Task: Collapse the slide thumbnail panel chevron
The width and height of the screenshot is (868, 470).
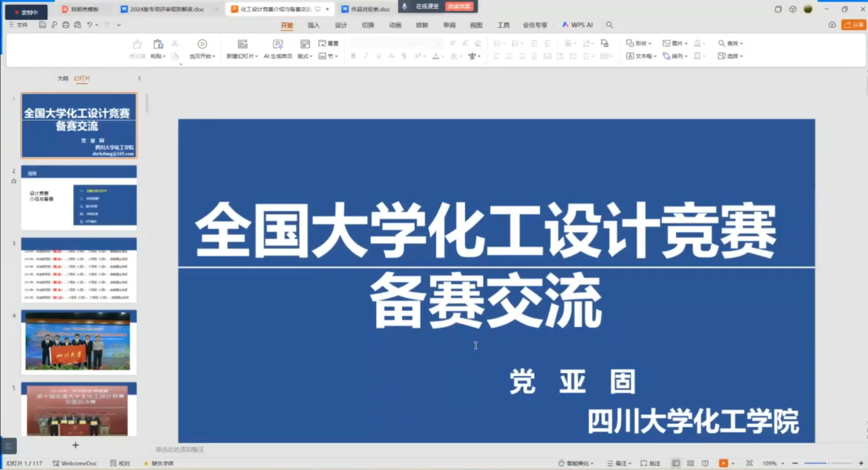Action: pos(140,78)
